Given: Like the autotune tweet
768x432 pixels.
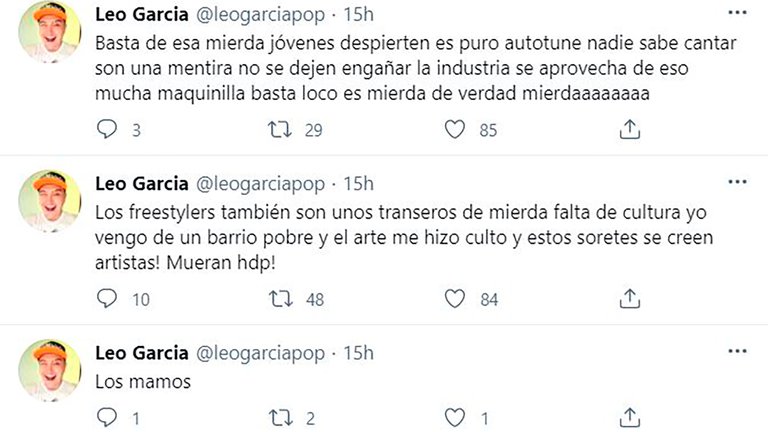Looking at the screenshot, I should pos(456,129).
